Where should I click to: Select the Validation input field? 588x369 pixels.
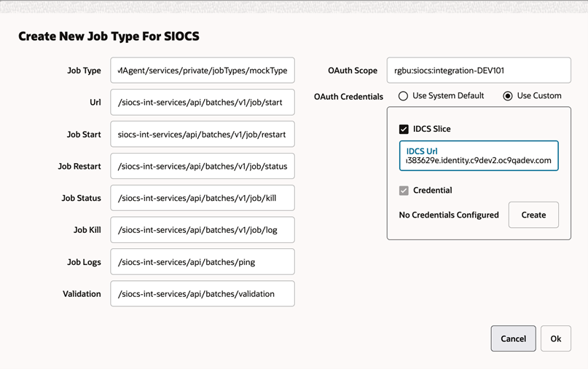(203, 294)
